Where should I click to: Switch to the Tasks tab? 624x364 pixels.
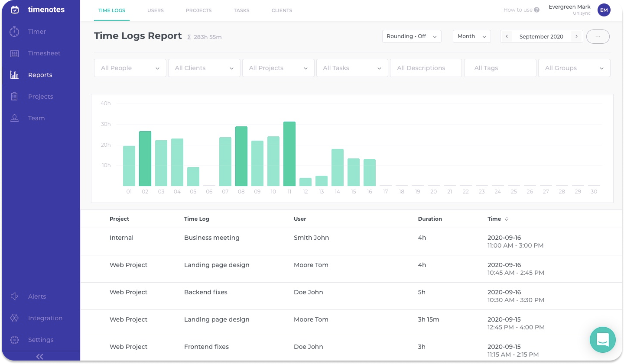point(242,10)
